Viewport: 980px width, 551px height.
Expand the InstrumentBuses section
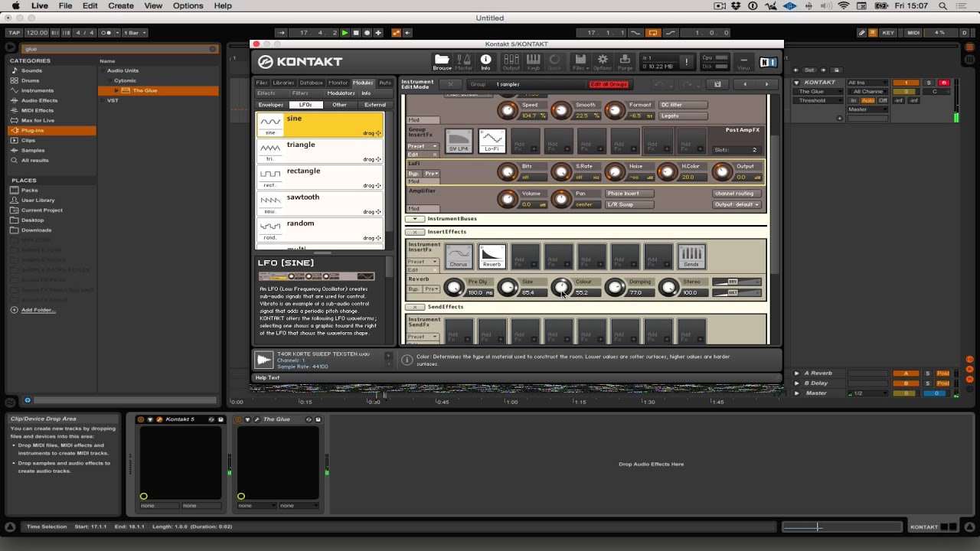(414, 219)
